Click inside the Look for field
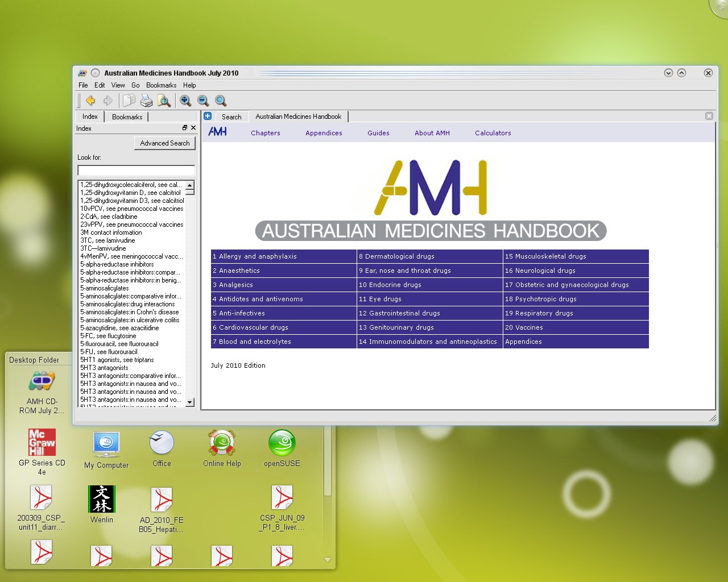This screenshot has height=582, width=728. point(135,170)
